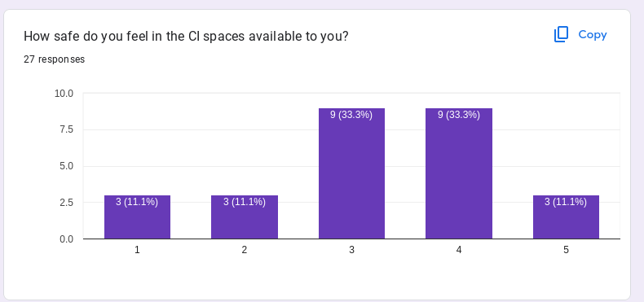Click the 27 responses text

tap(55, 59)
